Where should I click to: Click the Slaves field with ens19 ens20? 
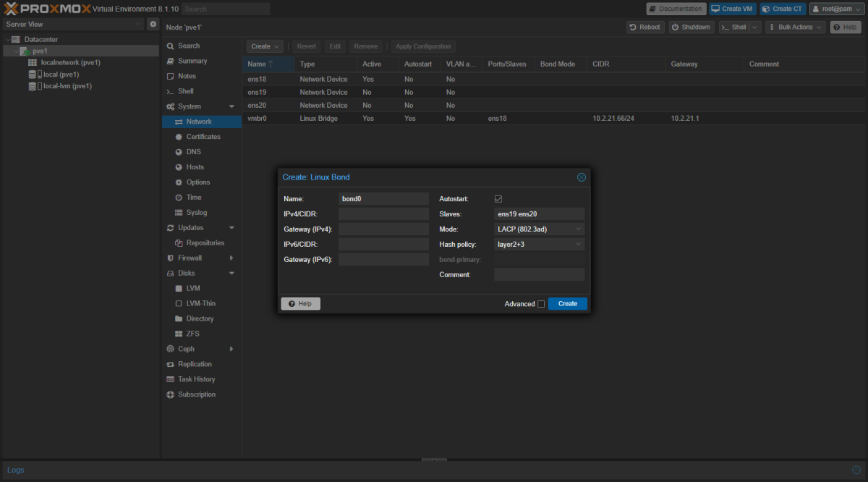539,214
